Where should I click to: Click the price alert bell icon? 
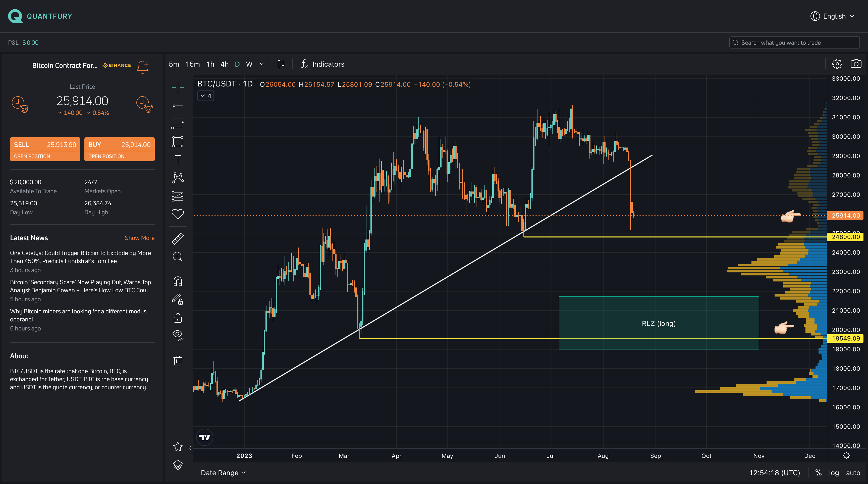pos(143,66)
